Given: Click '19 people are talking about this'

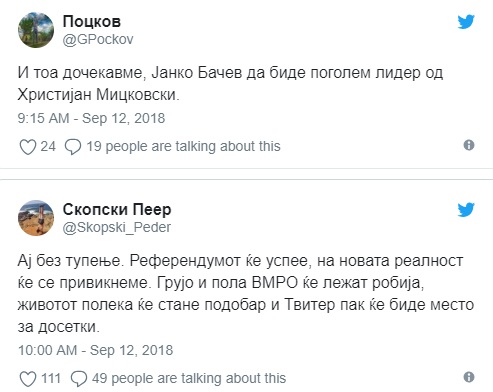Looking at the screenshot, I should click(184, 146).
